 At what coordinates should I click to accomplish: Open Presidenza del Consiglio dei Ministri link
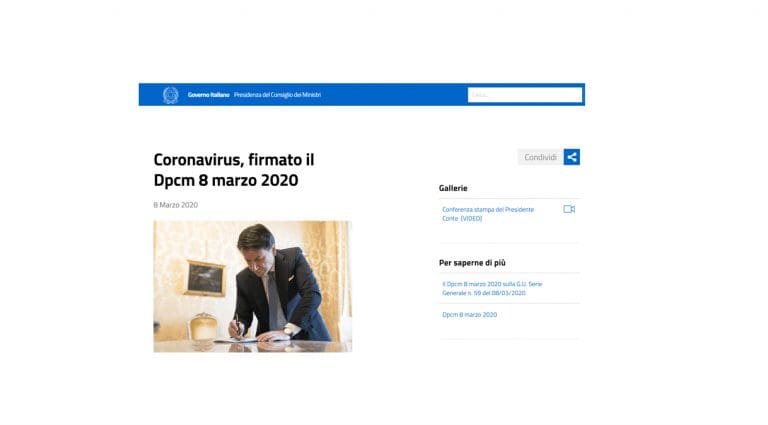click(x=278, y=95)
